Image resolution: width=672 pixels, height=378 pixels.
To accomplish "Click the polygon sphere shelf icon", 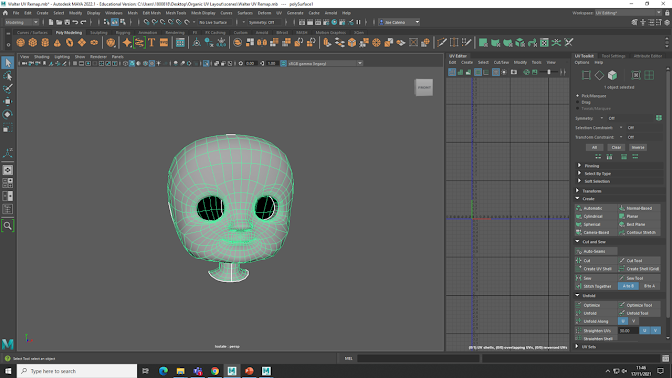I will pyautogui.click(x=20, y=42).
